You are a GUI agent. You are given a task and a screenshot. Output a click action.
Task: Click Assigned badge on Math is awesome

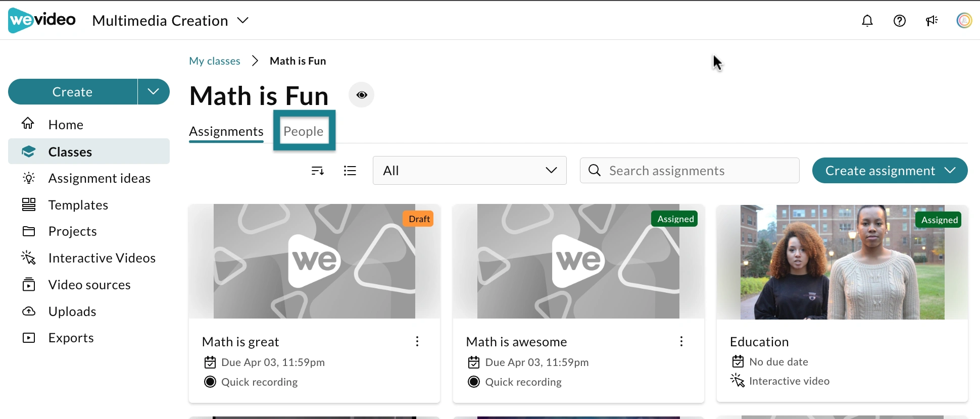click(675, 219)
